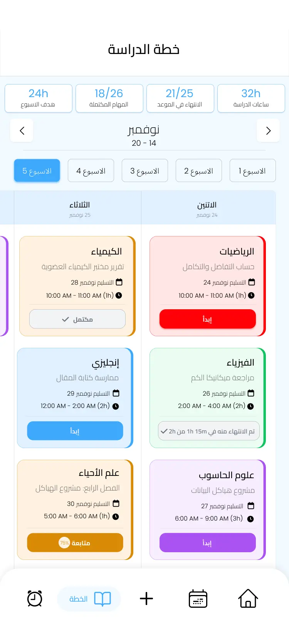
Task: Click the calendar icon on the الرياضيات card
Action: [251, 282]
